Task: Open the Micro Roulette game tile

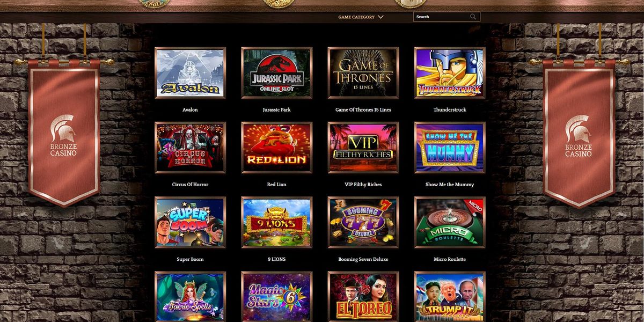Action: point(450,222)
